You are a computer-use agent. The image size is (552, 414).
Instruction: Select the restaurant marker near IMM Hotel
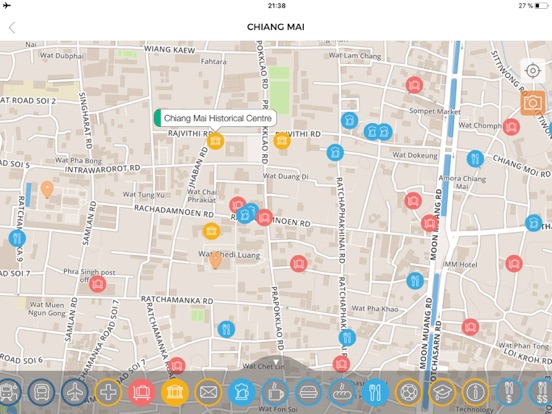415,281
